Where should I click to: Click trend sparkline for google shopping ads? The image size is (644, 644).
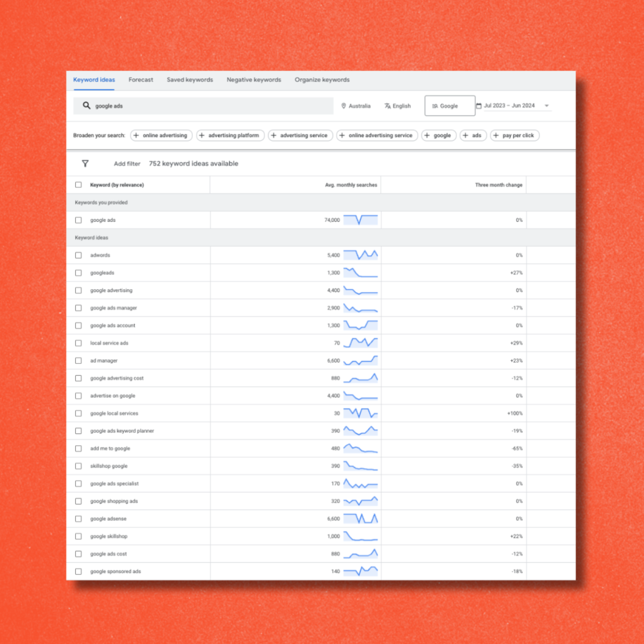361,501
